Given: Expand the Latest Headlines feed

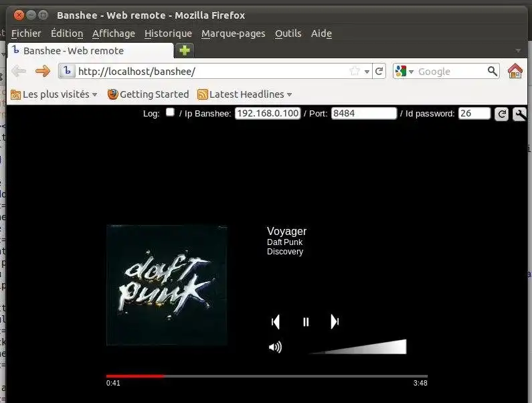Looking at the screenshot, I should click(x=245, y=94).
